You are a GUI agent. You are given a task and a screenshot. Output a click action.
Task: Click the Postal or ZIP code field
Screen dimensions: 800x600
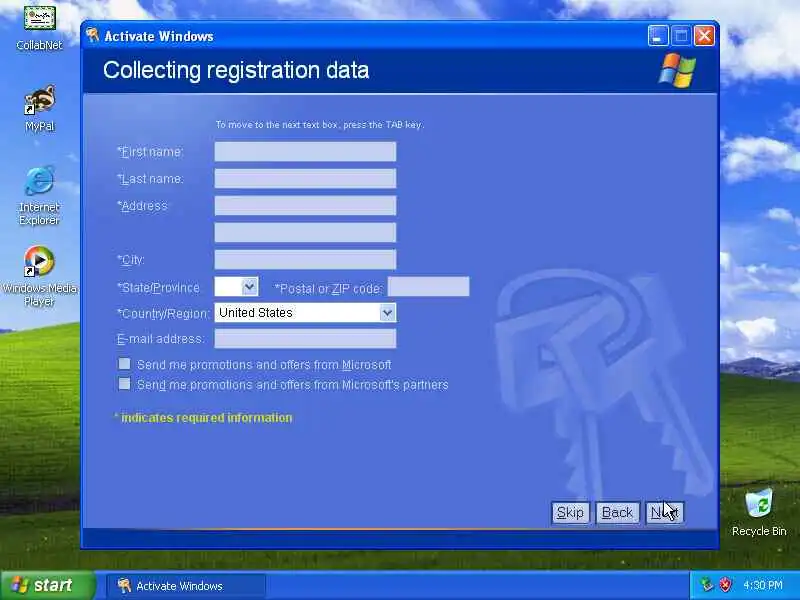pos(429,287)
